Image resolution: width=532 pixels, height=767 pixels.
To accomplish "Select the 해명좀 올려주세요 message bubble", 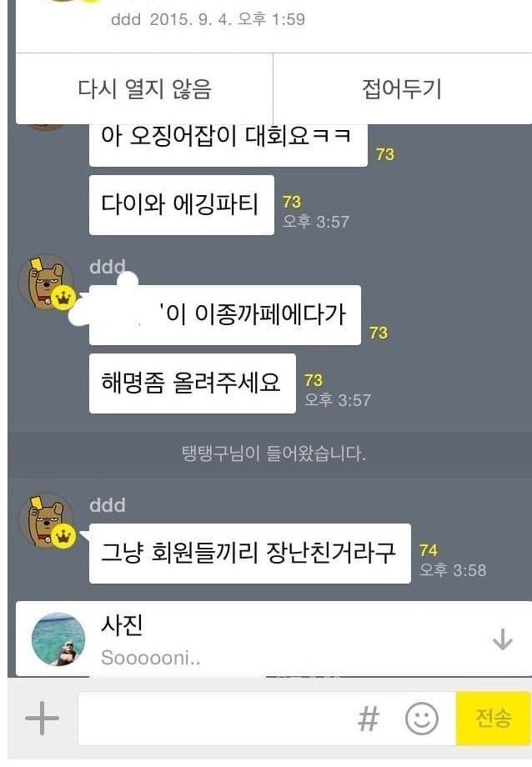I will (x=192, y=383).
